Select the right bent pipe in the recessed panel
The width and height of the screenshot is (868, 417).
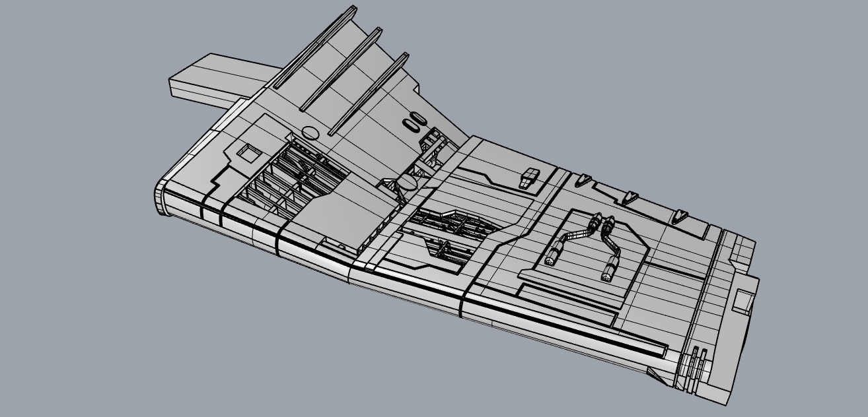click(x=610, y=249)
